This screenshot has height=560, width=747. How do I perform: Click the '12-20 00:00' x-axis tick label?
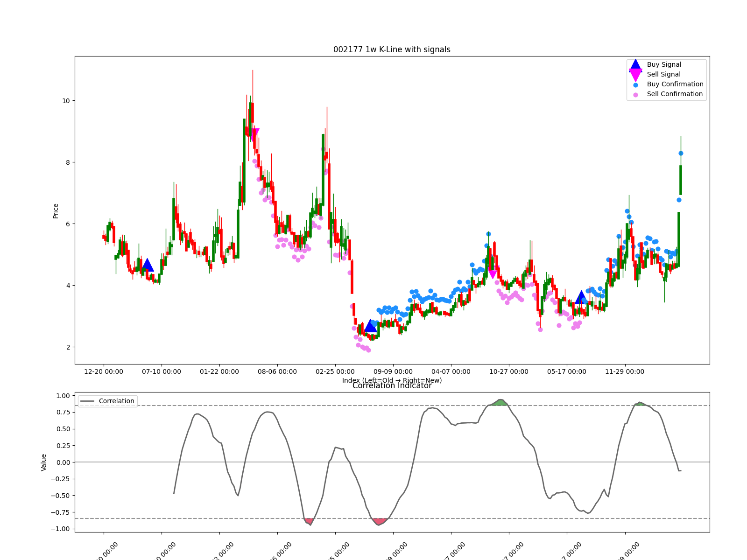(x=104, y=371)
